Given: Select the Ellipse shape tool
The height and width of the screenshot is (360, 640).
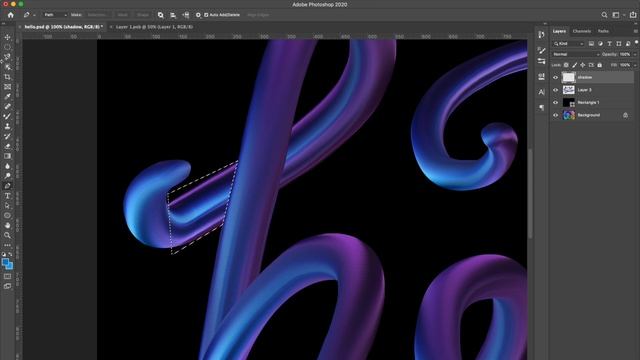Looking at the screenshot, I should [7, 215].
